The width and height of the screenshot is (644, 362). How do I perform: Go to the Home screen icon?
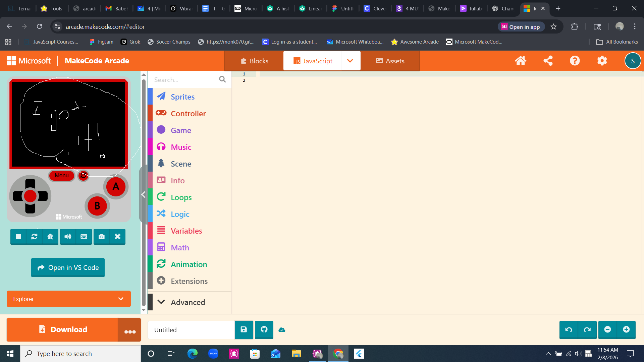pos(521,61)
